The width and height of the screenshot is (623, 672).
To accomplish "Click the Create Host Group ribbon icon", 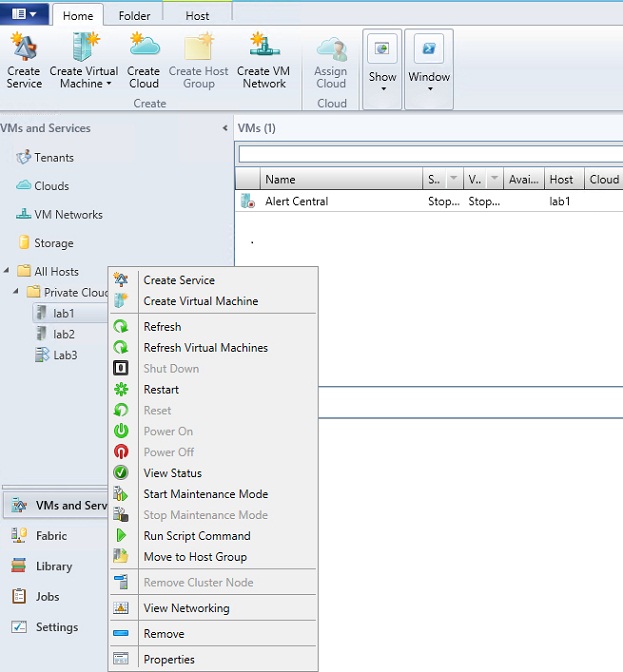I will [198, 46].
